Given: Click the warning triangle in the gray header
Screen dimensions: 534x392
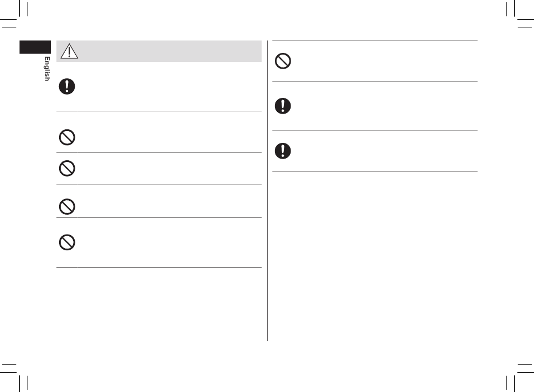Looking at the screenshot, I should (69, 51).
